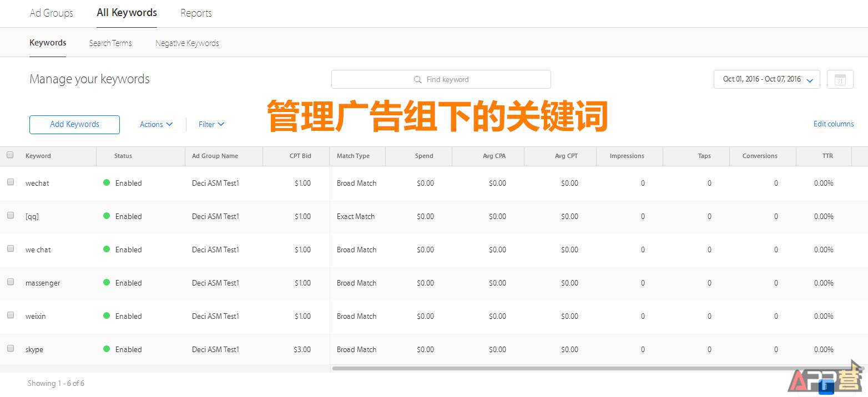Click the $1.00 CPT bid for weixin

pos(302,316)
